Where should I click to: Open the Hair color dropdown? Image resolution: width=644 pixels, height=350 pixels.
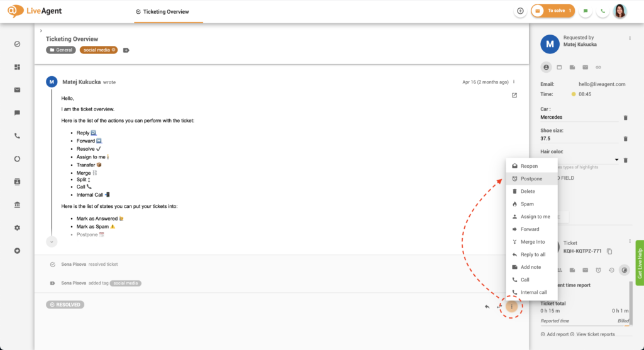[616, 160]
